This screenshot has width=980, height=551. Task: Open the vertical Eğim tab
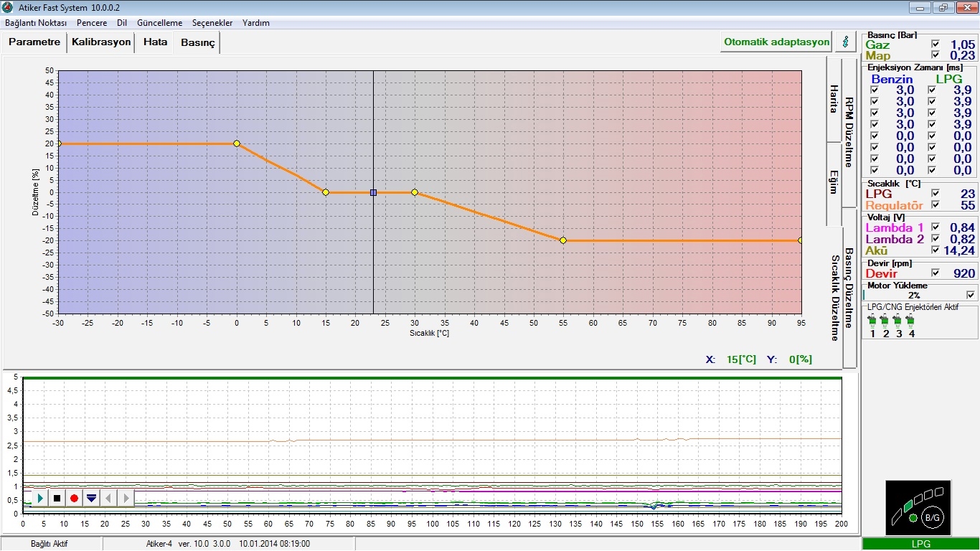tap(834, 182)
